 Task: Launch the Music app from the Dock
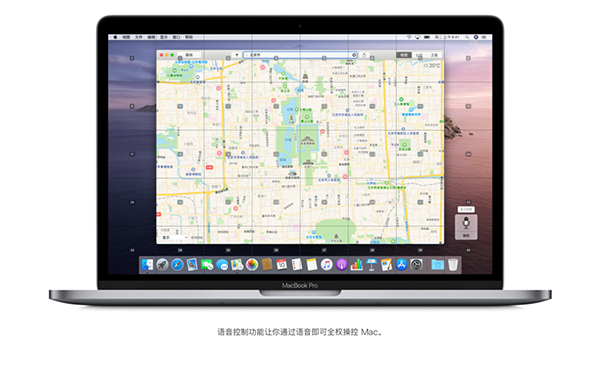click(x=326, y=264)
